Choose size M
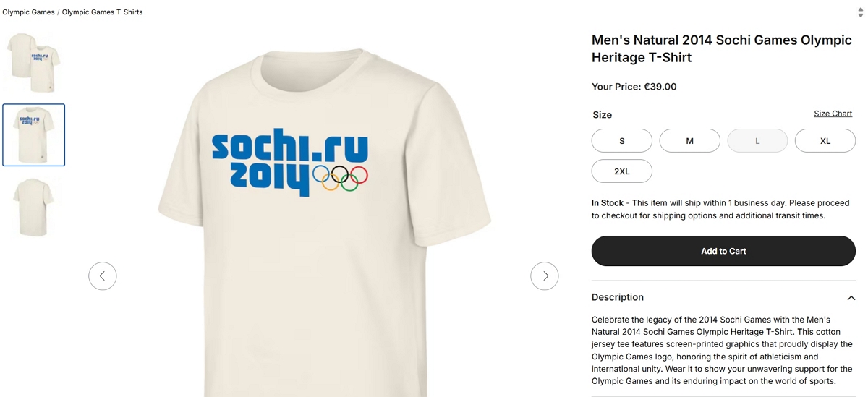Viewport: 868px width, 397px height. point(689,141)
